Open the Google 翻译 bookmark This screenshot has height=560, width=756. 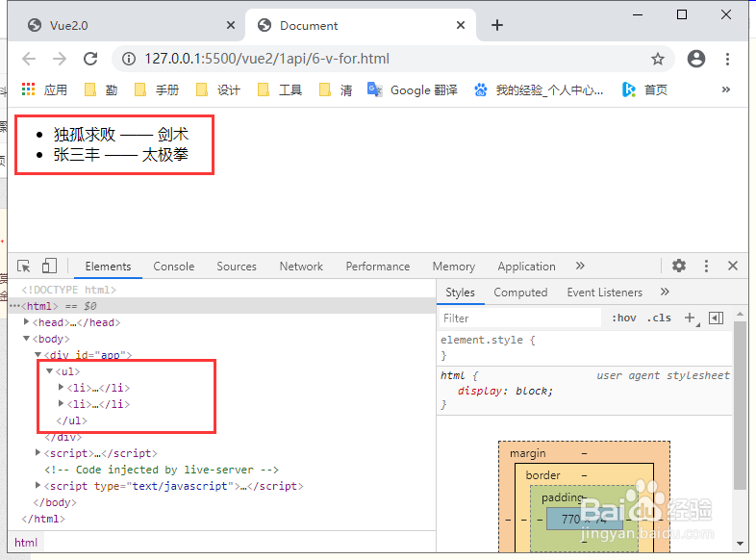pos(413,89)
